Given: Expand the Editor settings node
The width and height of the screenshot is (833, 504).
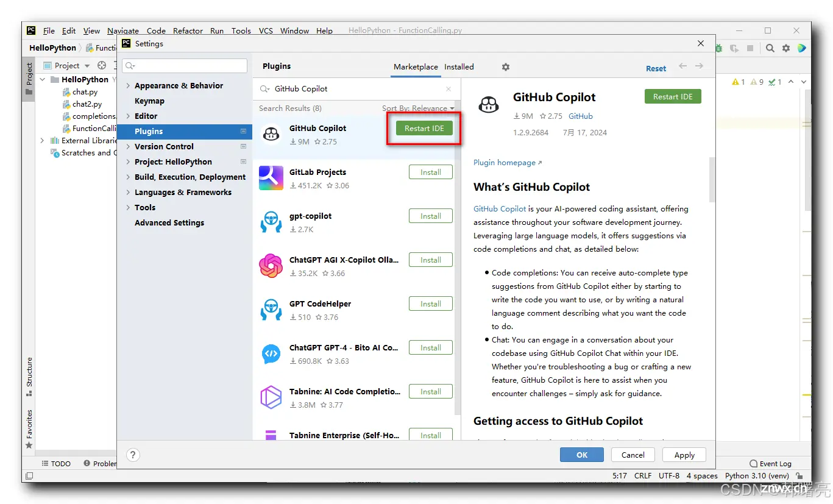Looking at the screenshot, I should (127, 116).
